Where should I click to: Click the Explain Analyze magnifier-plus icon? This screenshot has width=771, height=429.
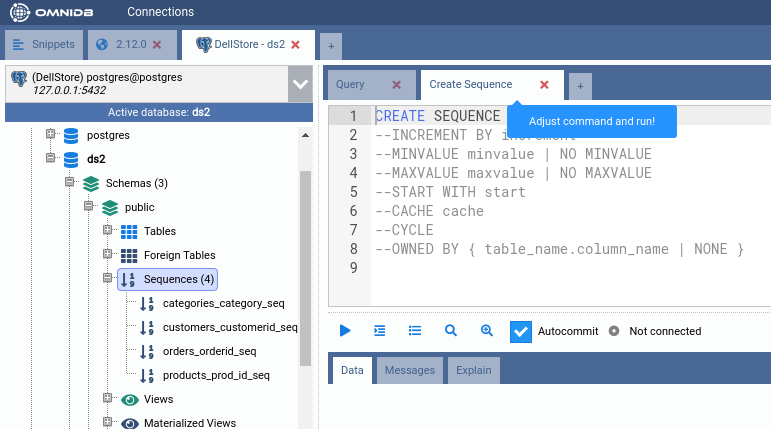click(487, 331)
